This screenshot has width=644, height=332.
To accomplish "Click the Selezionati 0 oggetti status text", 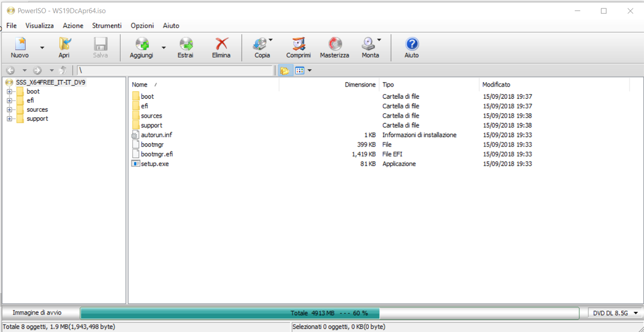I will coord(339,327).
